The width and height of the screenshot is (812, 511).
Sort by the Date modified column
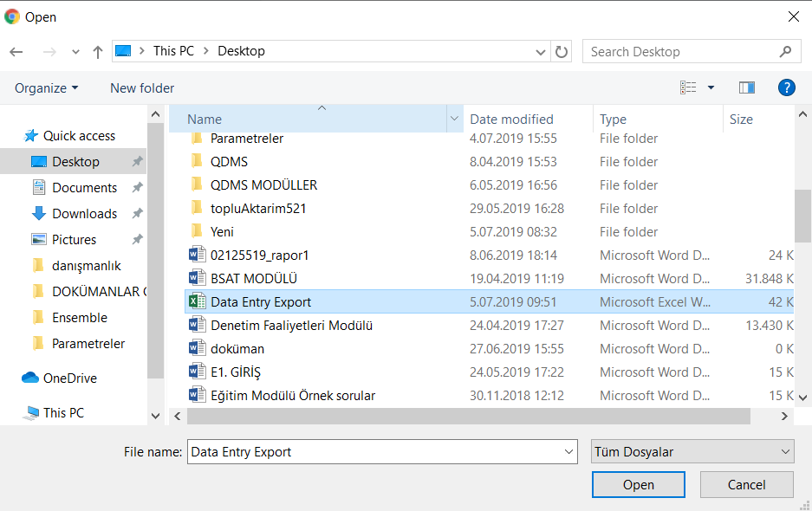(511, 120)
